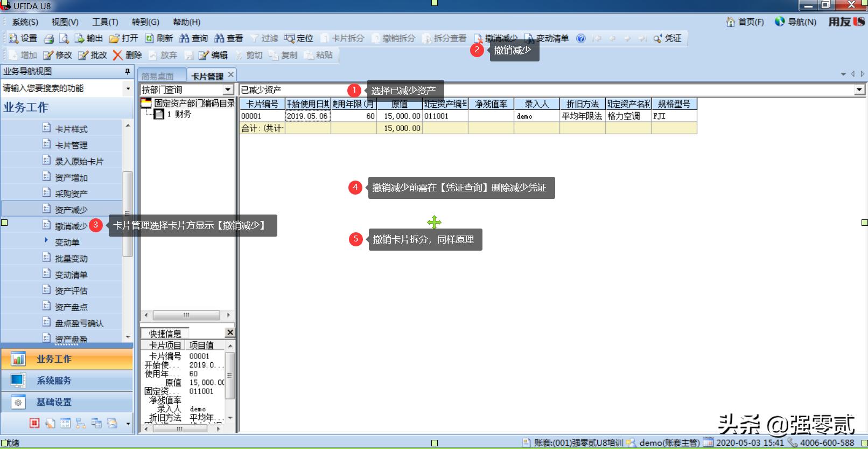Click the 设置 settings toolbar icon
Screen dimensions: 868x449
(23, 38)
